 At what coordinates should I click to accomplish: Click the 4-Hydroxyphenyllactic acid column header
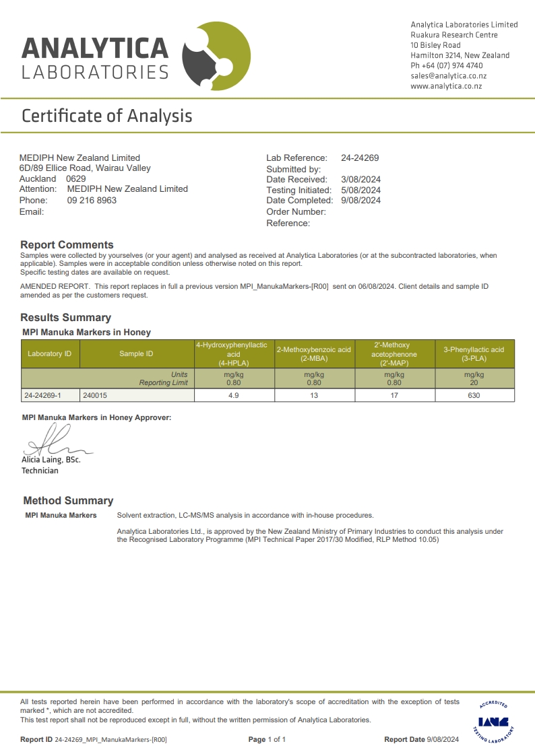(x=234, y=353)
